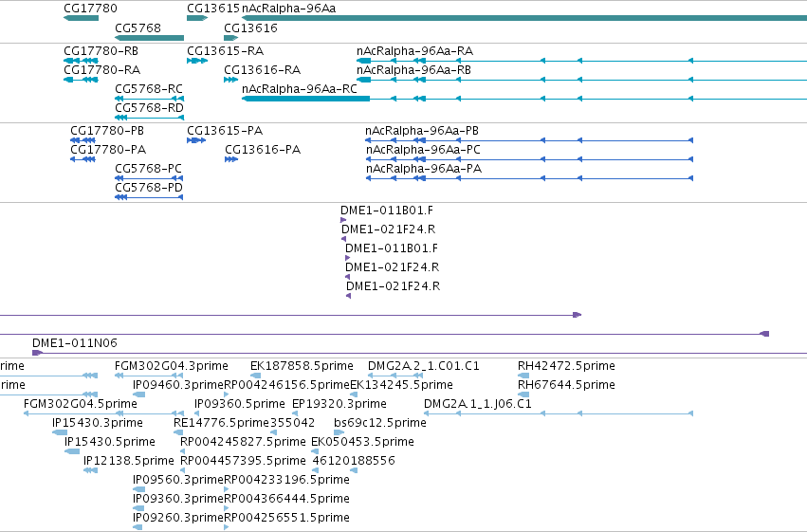Click the long nAcRalpha-96Aa gene bar
This screenshot has width=807, height=532.
coord(524,18)
